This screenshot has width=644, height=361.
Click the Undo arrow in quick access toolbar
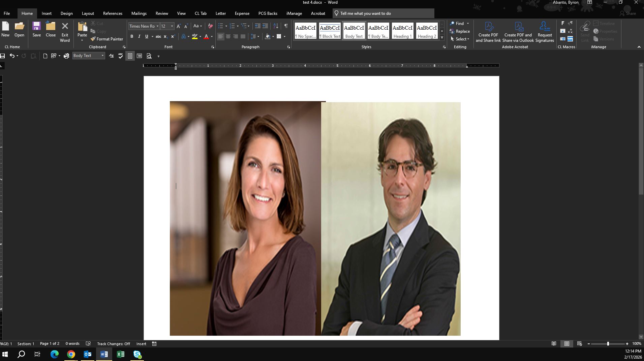pyautogui.click(x=12, y=56)
